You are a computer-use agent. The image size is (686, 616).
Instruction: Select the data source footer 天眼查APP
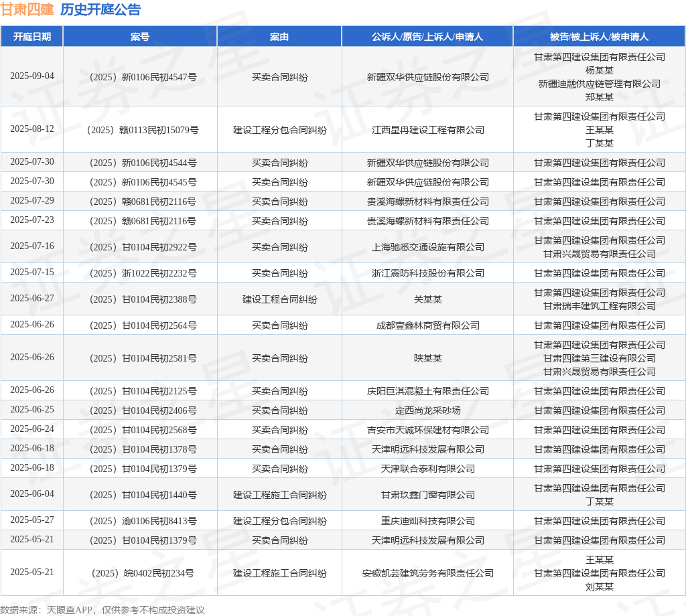[x=70, y=610]
